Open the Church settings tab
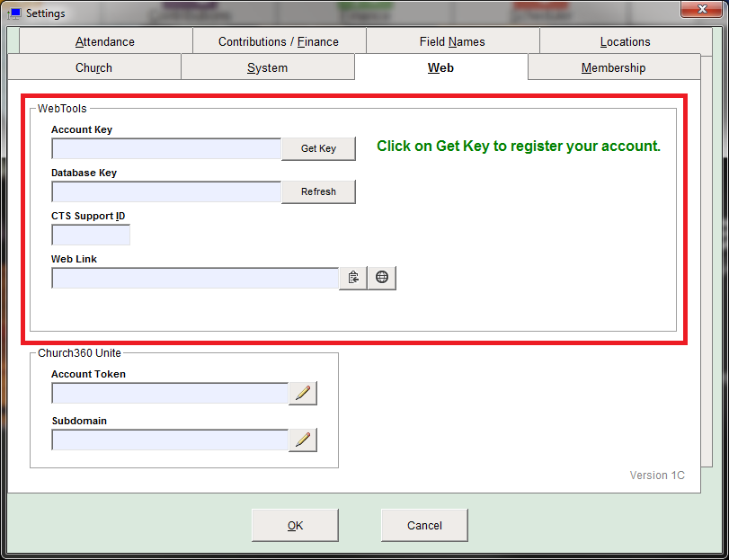729x560 pixels. 93,67
